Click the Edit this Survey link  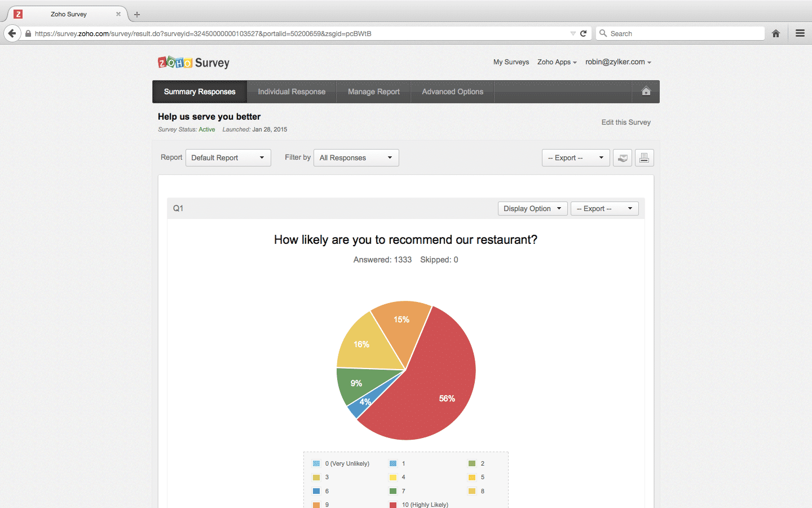point(626,122)
